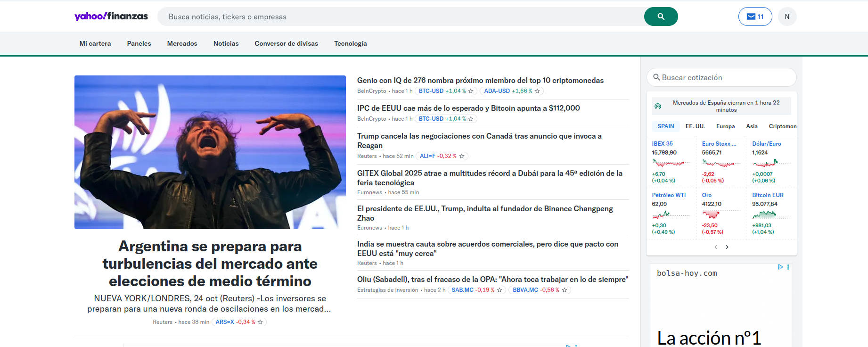
Task: Open India se muestra cauta article
Action: pyautogui.click(x=488, y=248)
